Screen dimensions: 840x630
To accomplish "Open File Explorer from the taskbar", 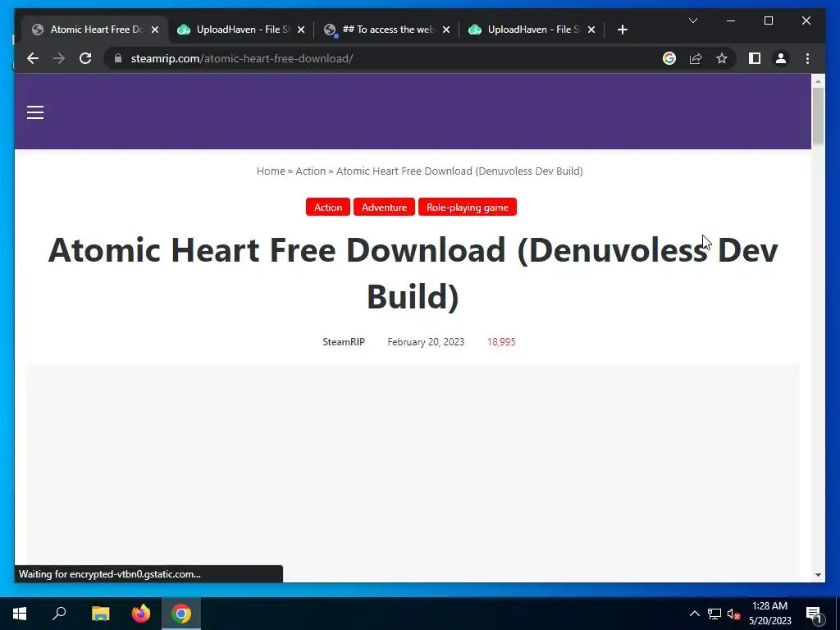I will (x=100, y=614).
